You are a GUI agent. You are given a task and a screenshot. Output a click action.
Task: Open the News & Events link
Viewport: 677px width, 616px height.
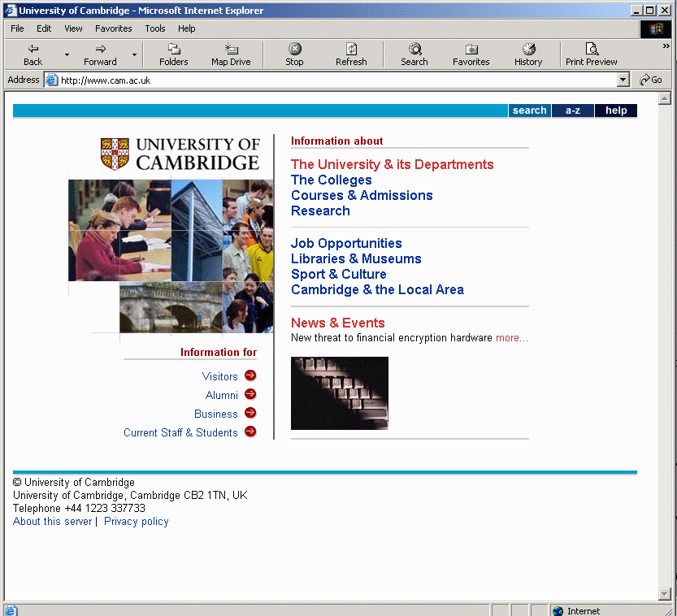pyautogui.click(x=337, y=323)
